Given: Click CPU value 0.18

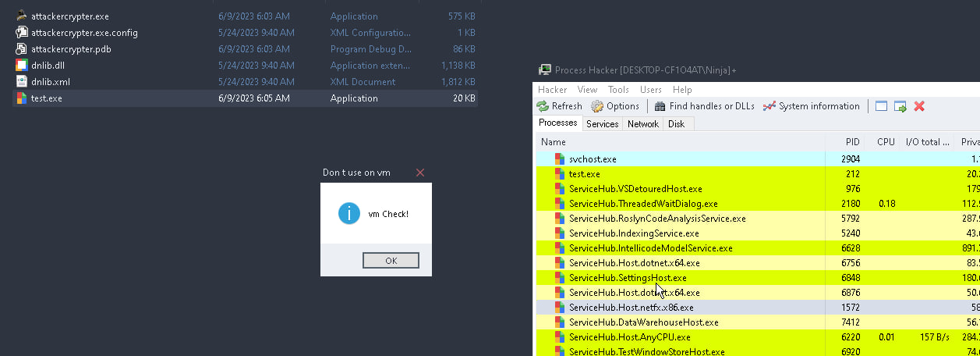Looking at the screenshot, I should pos(886,204).
